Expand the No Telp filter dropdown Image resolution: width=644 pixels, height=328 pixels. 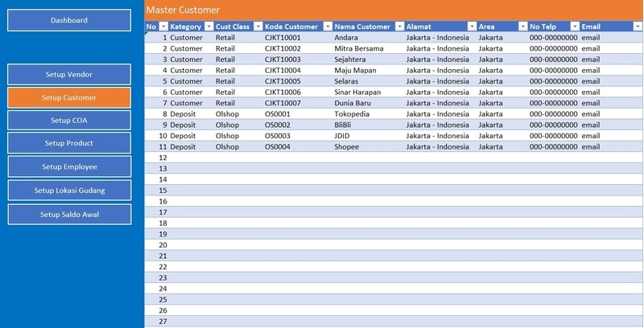575,27
